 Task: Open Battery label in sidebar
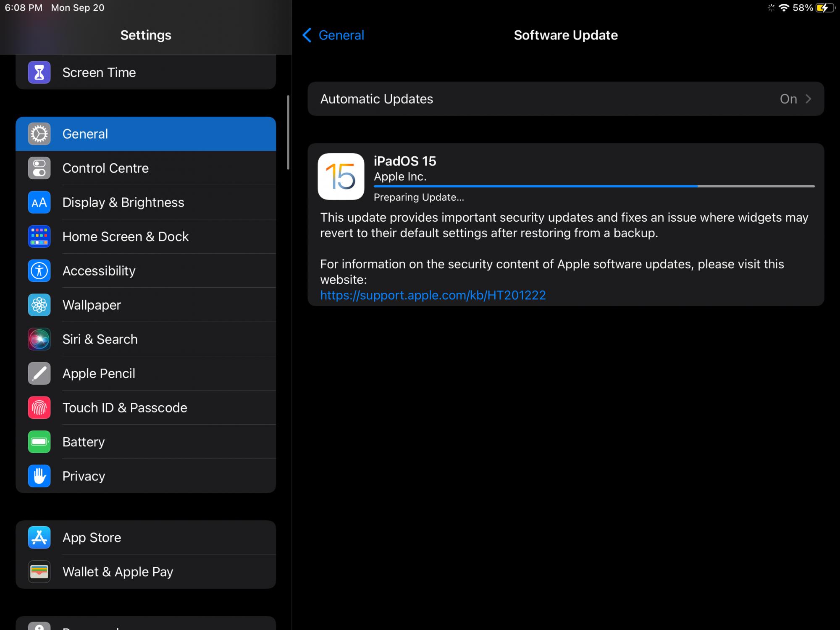point(84,442)
